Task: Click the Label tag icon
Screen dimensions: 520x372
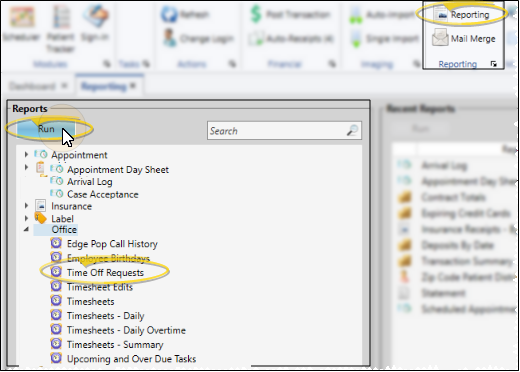Action: (x=40, y=218)
